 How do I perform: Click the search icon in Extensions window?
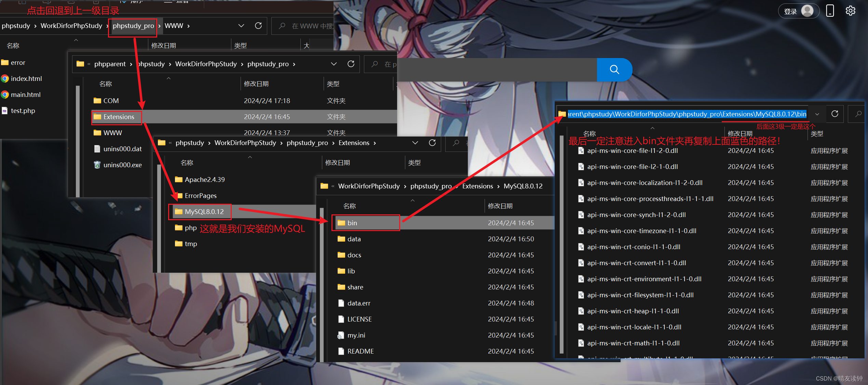[456, 143]
